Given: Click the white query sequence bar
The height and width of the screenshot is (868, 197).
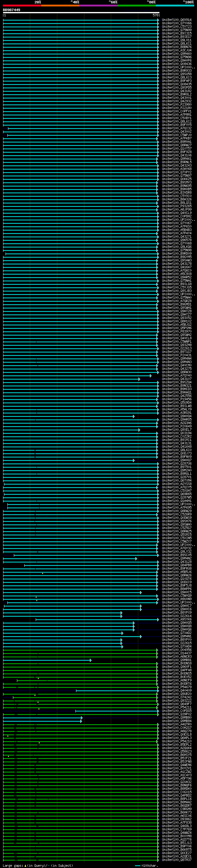Looking at the screenshot, I should [x=81, y=13].
